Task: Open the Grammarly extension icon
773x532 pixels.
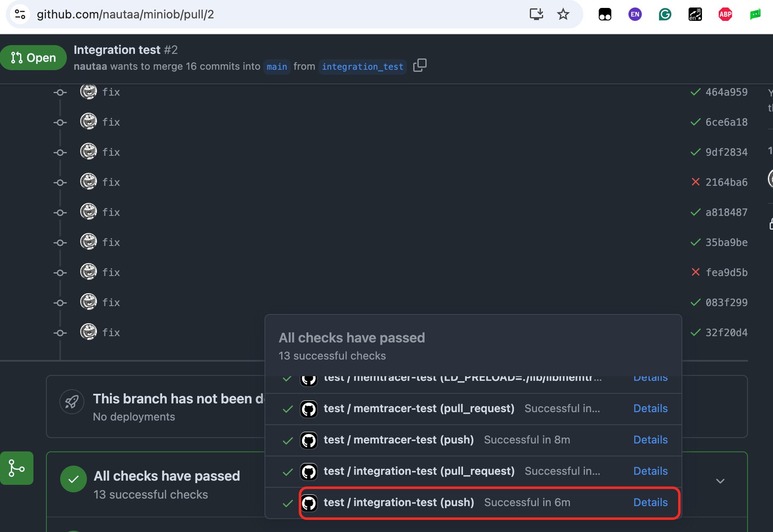Action: [665, 15]
